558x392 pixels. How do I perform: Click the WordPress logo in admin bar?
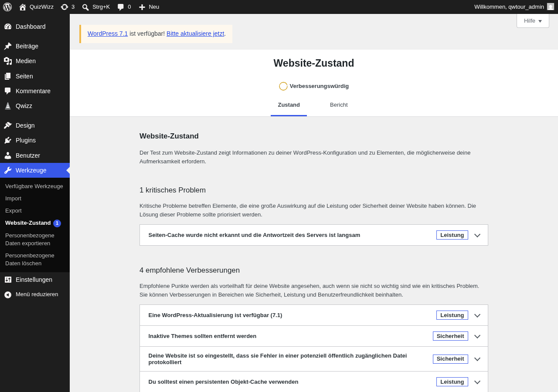click(7, 7)
